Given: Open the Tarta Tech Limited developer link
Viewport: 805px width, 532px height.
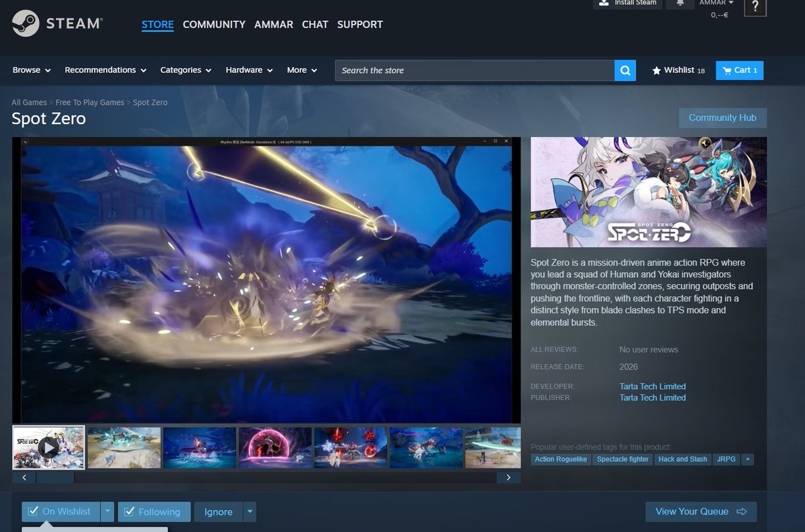Looking at the screenshot, I should 653,386.
